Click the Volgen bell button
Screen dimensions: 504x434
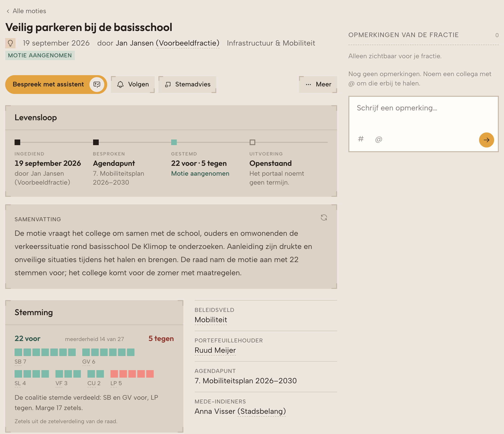click(133, 84)
